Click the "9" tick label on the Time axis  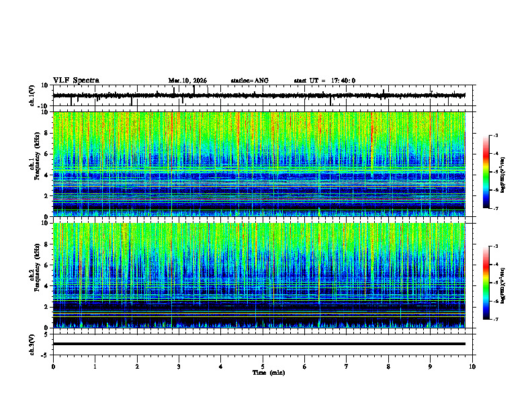(430, 367)
